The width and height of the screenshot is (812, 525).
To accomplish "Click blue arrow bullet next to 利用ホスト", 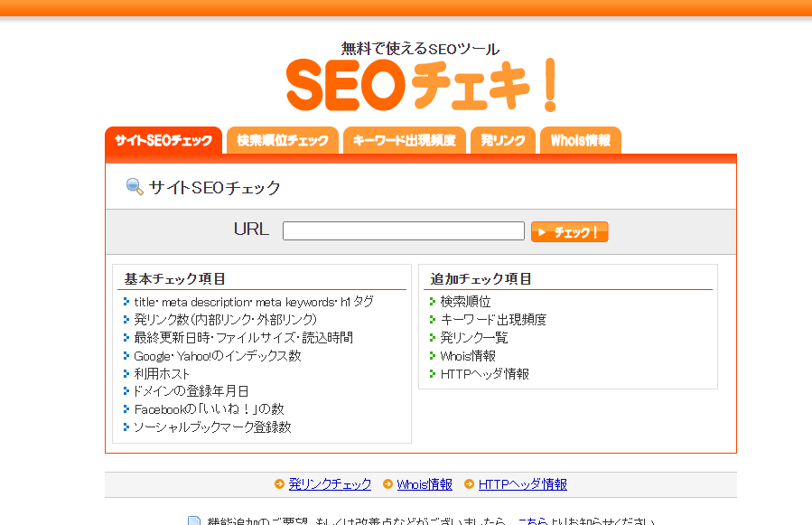I will click(126, 373).
